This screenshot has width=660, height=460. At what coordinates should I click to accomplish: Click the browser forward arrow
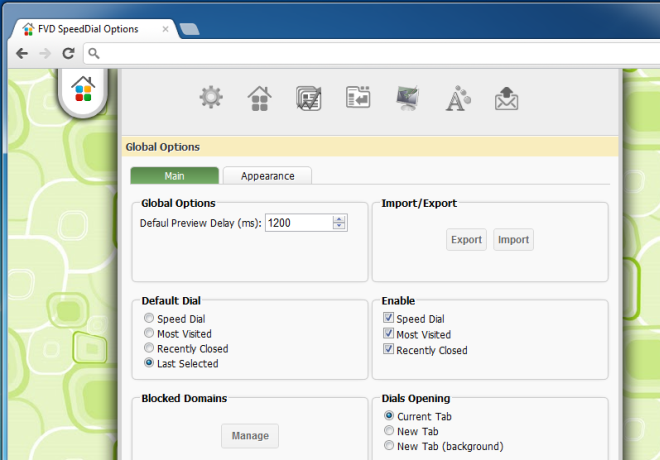tap(45, 53)
